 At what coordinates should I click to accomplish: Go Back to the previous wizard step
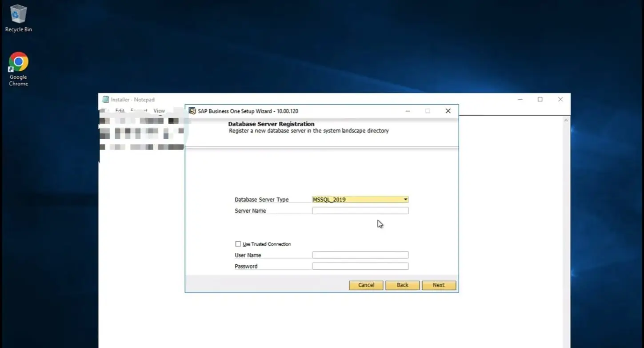coord(403,285)
